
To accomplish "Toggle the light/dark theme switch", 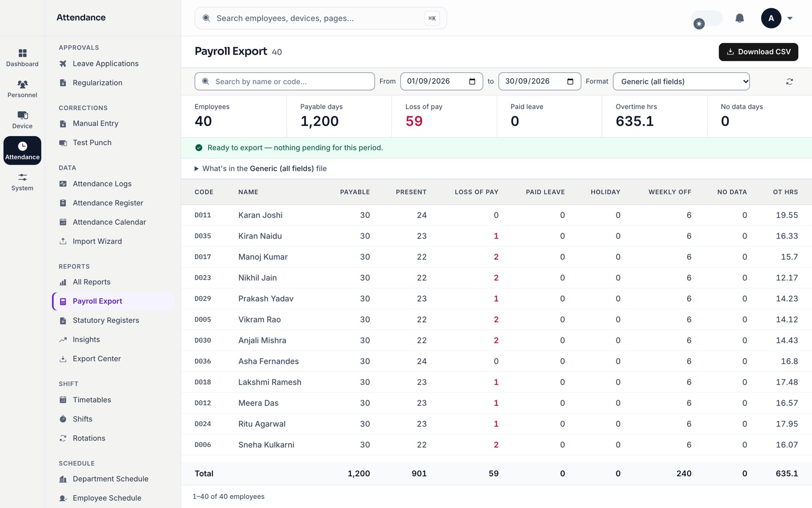I will pos(707,19).
